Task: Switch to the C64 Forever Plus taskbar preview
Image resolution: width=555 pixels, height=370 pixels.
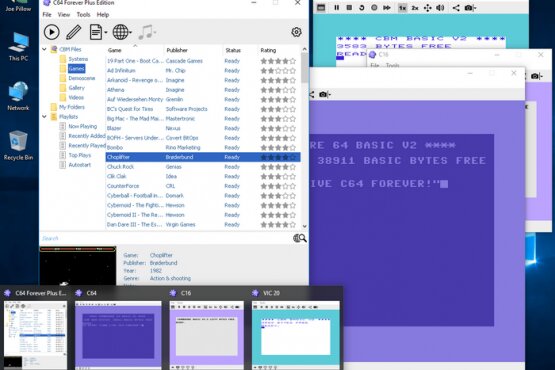Action: (35, 335)
